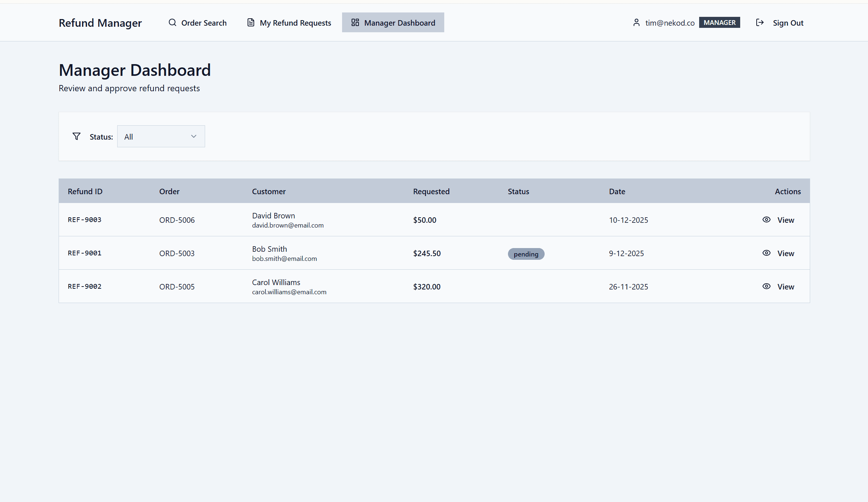The width and height of the screenshot is (868, 502).
Task: Click the Refund Manager logo title
Action: (100, 23)
